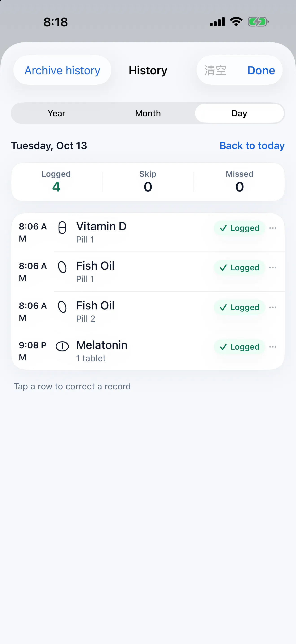
Task: Open the more options for Fish Oil Pill 2
Action: pyautogui.click(x=273, y=307)
